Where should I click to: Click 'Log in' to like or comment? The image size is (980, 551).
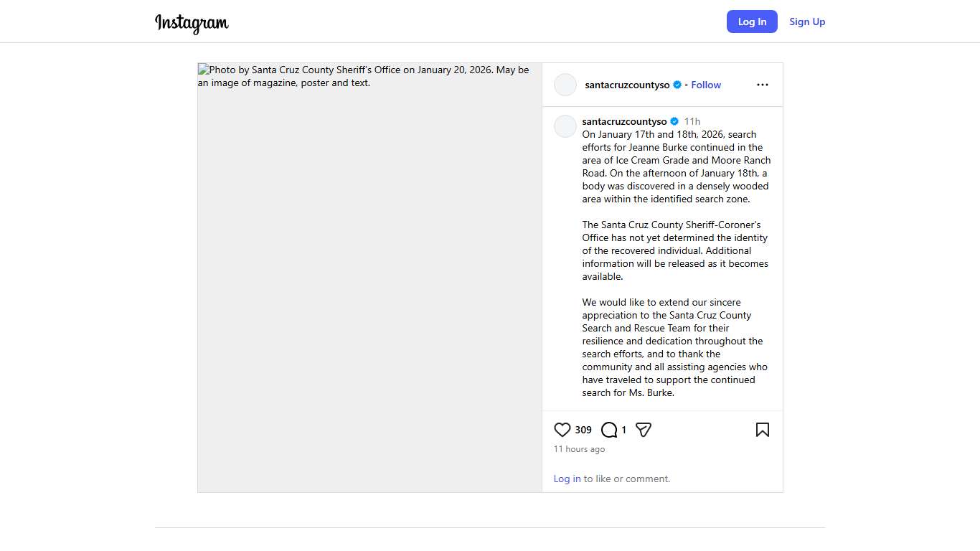567,479
